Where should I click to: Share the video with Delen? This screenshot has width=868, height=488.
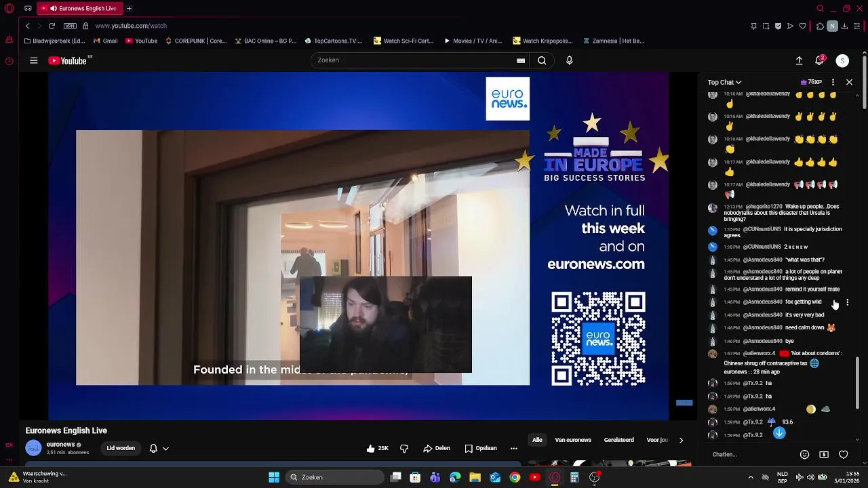pyautogui.click(x=437, y=448)
